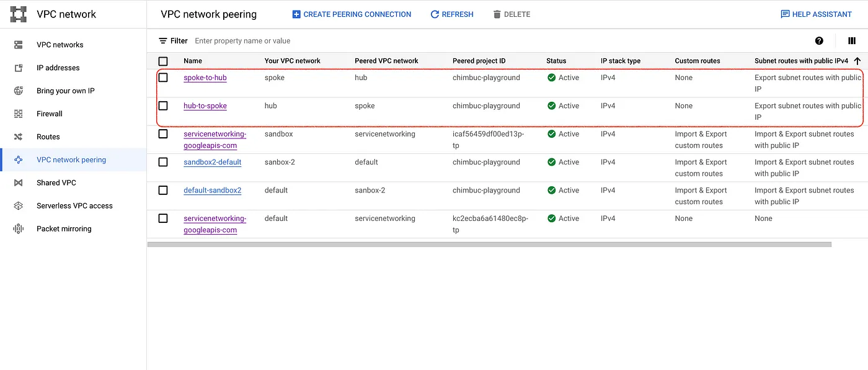Open Bring your own IP page
The image size is (868, 370).
pos(66,91)
